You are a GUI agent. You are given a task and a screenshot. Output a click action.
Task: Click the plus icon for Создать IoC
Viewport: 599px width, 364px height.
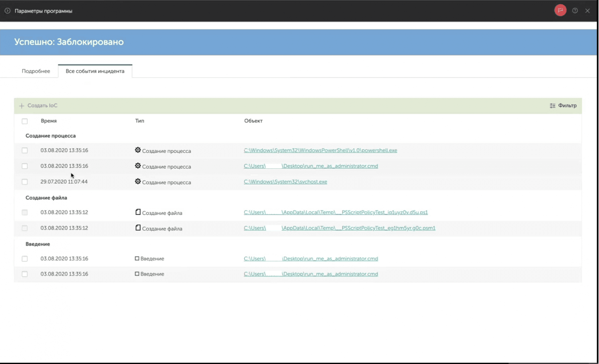pos(22,106)
